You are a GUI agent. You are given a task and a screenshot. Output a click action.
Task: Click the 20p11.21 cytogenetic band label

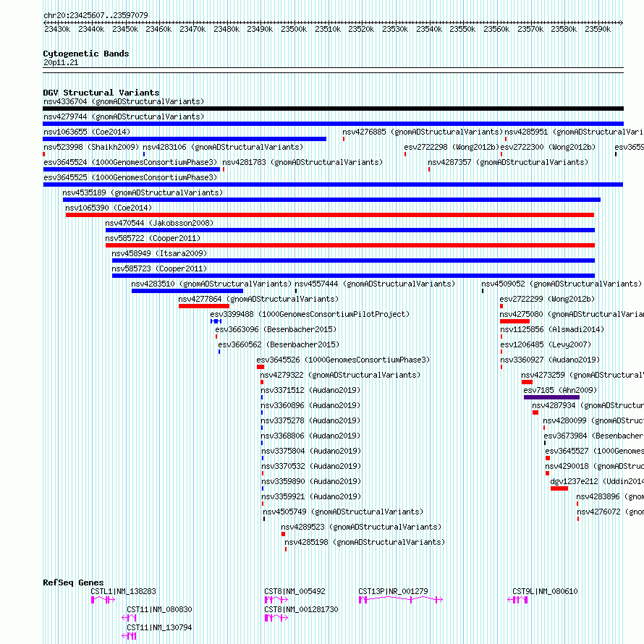61,62
